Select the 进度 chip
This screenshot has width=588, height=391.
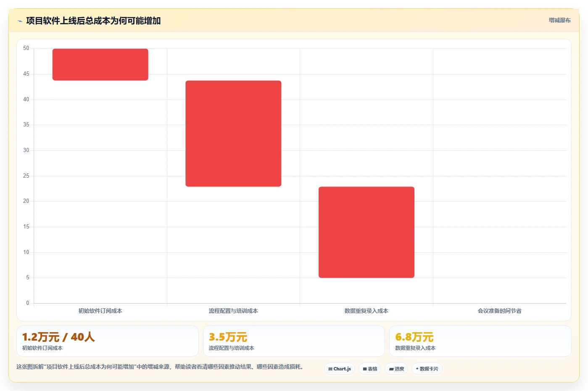pyautogui.click(x=396, y=369)
